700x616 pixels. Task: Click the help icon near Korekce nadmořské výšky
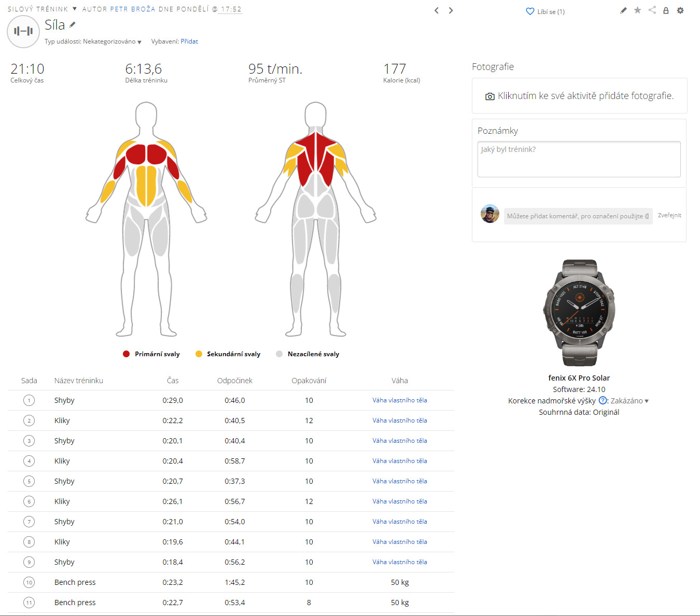pyautogui.click(x=603, y=401)
